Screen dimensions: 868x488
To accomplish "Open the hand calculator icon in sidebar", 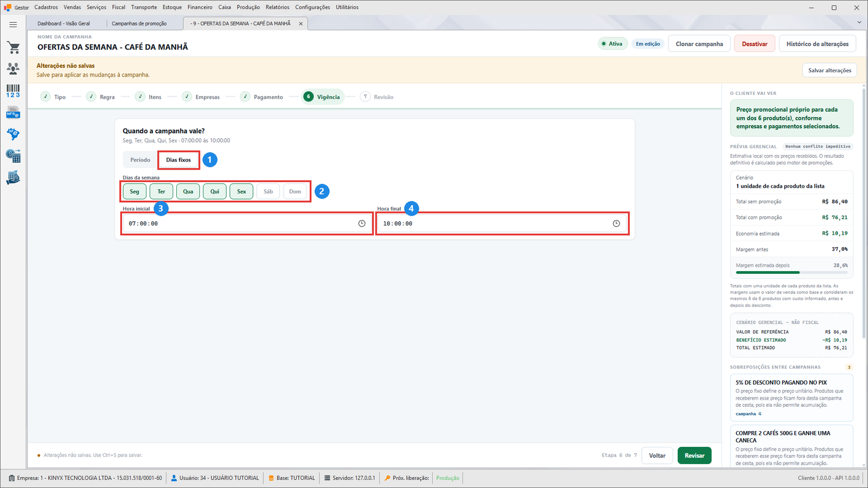I will point(13,177).
